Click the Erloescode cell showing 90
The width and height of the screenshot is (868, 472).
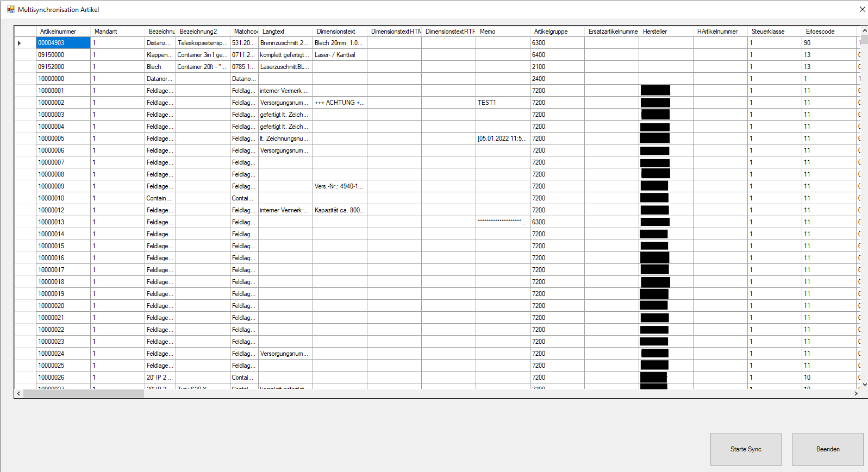coord(829,43)
